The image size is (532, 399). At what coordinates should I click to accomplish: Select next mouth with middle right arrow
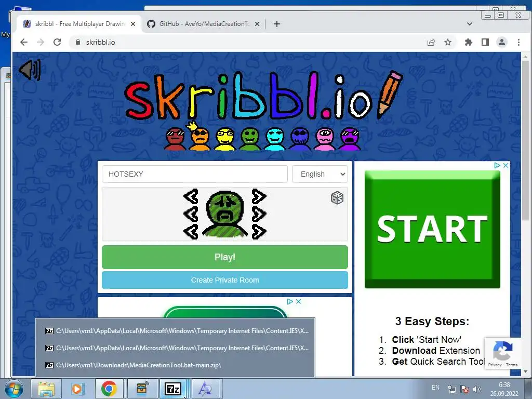(259, 215)
